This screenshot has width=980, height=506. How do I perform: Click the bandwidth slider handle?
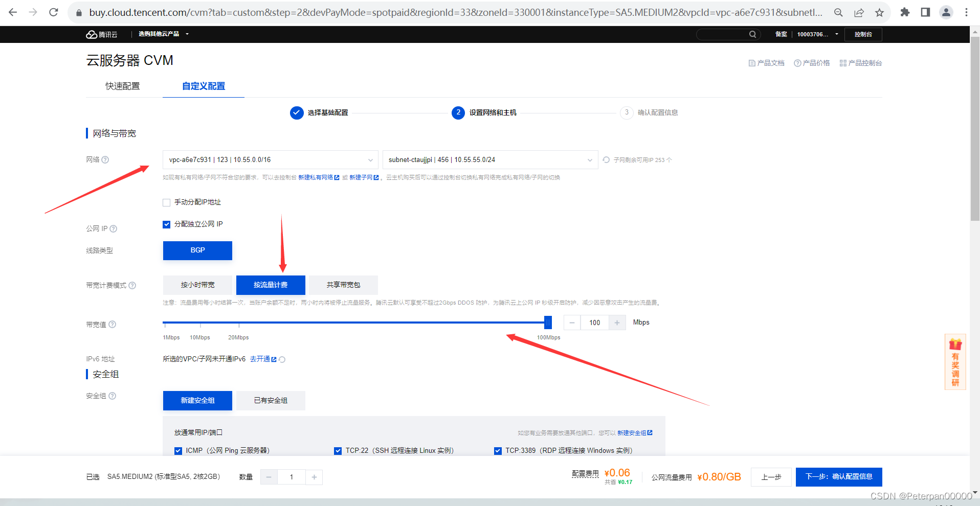tap(548, 323)
